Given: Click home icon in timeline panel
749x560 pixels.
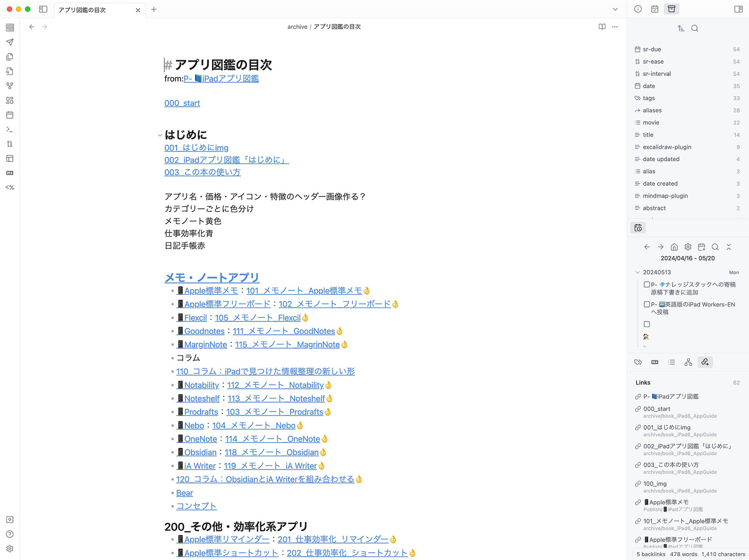Looking at the screenshot, I should coord(674,247).
